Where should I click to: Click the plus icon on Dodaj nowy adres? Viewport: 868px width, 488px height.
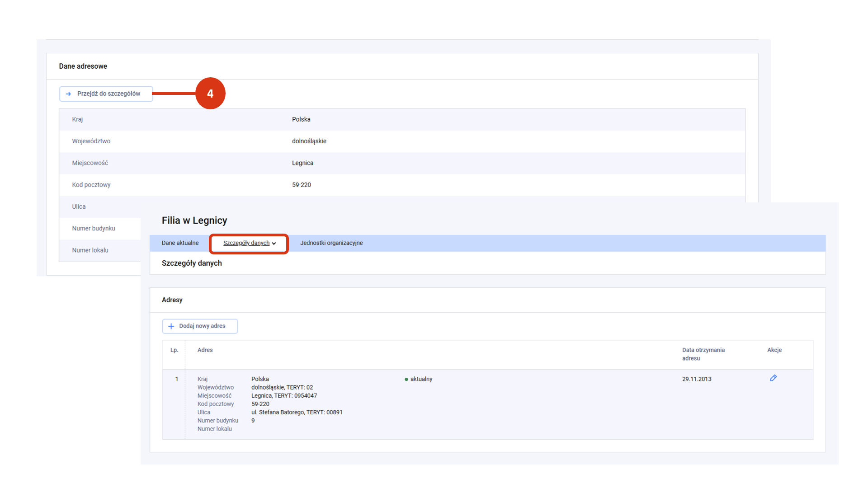[171, 326]
